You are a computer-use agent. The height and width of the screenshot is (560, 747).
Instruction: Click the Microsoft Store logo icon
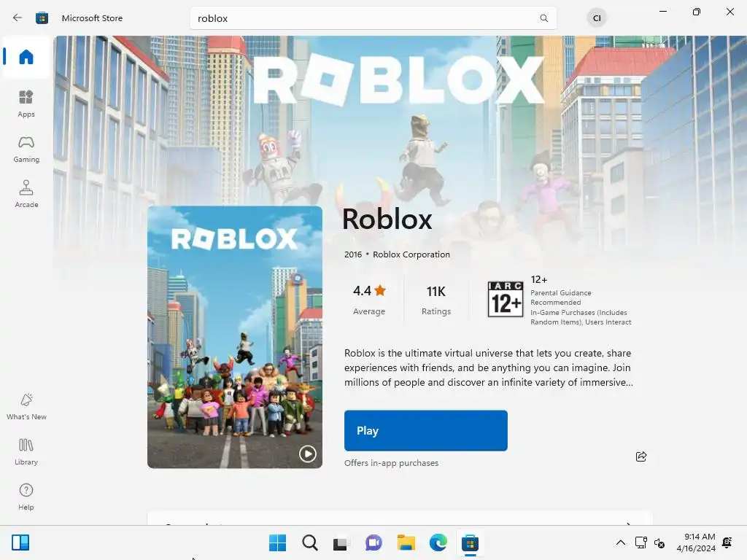[42, 18]
